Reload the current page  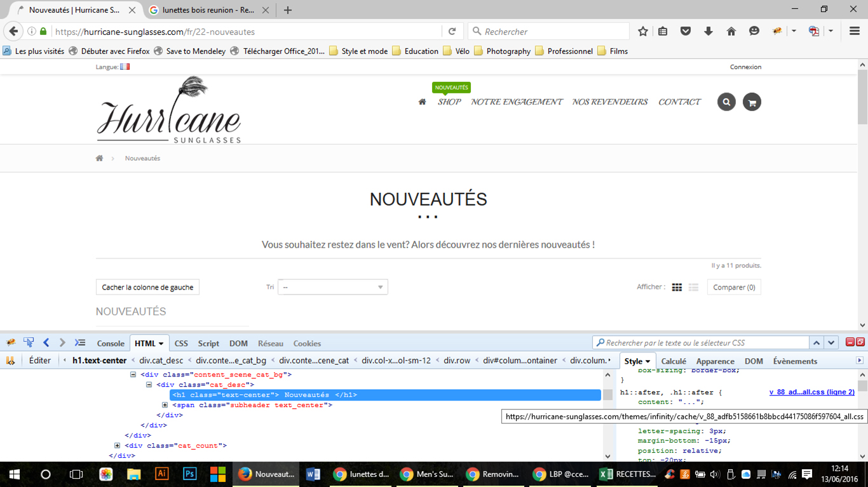click(x=452, y=31)
